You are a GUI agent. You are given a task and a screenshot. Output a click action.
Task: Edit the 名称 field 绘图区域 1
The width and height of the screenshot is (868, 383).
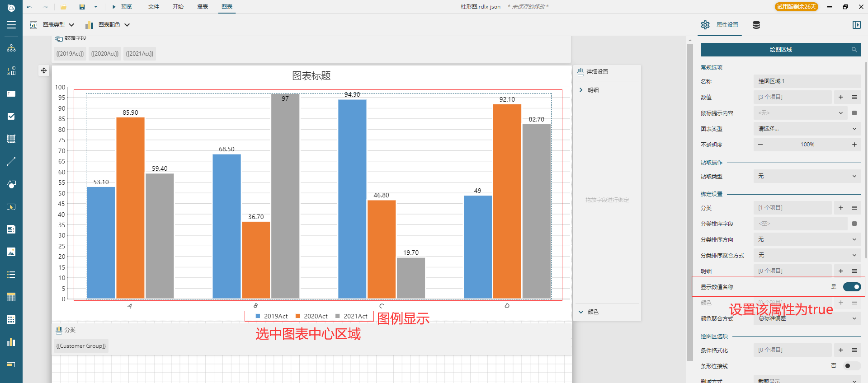807,81
